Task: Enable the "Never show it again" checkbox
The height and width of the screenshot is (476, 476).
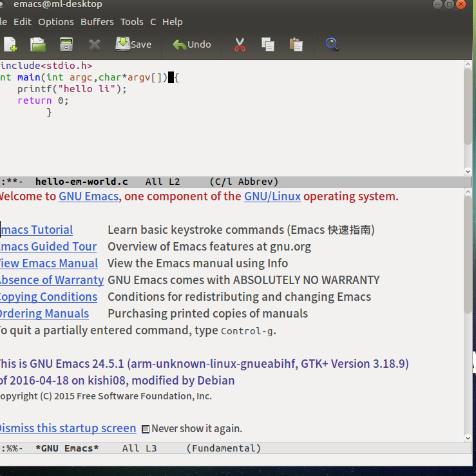Action: point(146,429)
